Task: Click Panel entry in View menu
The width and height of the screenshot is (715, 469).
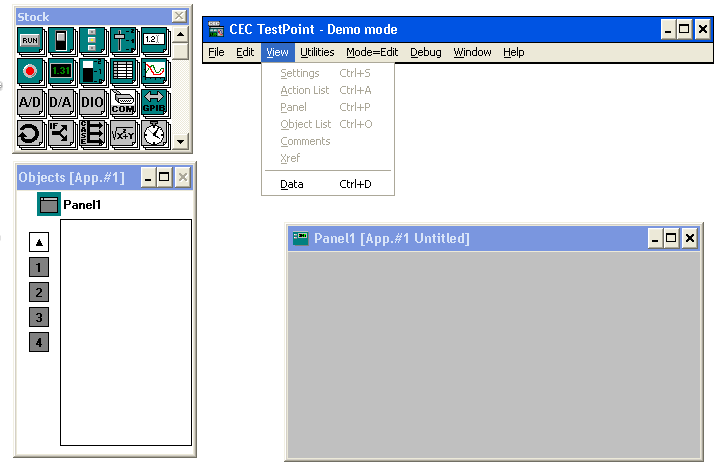Action: point(328,107)
